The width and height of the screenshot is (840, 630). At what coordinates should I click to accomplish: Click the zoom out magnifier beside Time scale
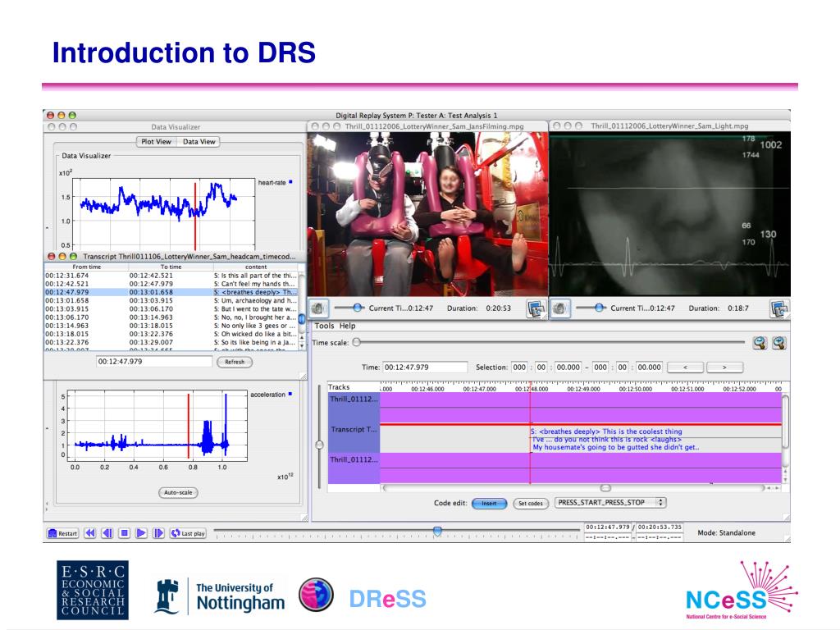pyautogui.click(x=760, y=343)
